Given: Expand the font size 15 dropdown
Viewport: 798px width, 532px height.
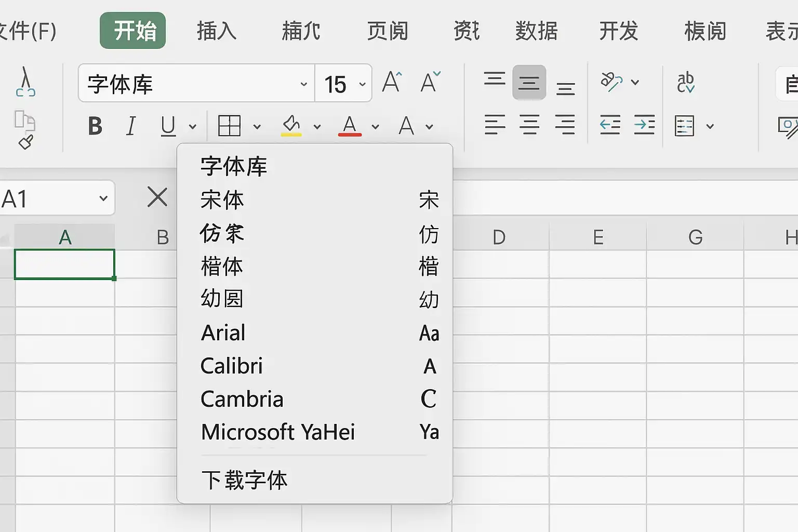Looking at the screenshot, I should coord(362,84).
